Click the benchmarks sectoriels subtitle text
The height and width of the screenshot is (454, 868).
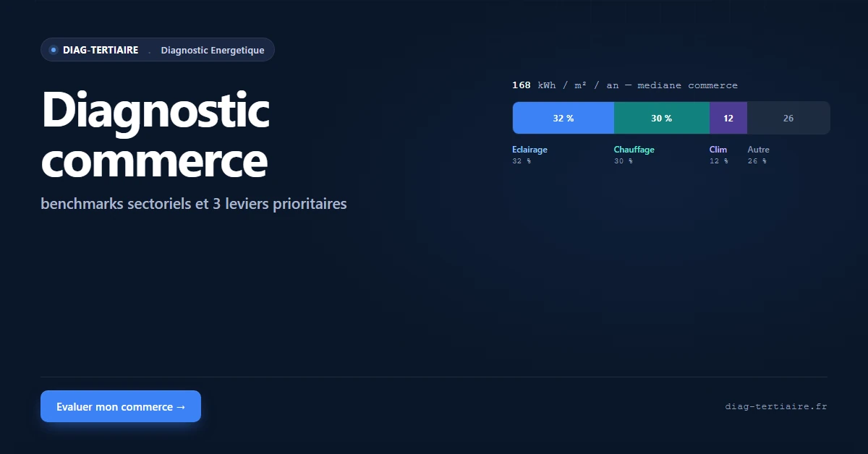point(194,204)
